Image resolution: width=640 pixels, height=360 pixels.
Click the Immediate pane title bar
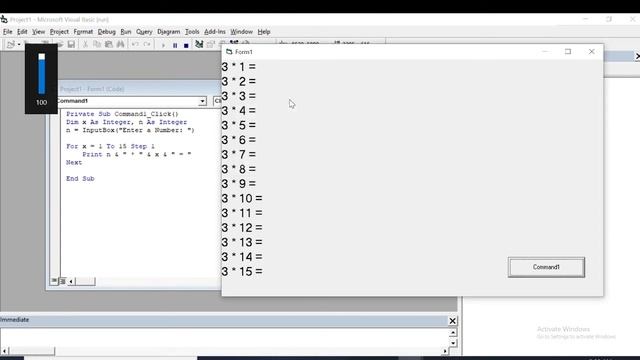[x=224, y=320]
